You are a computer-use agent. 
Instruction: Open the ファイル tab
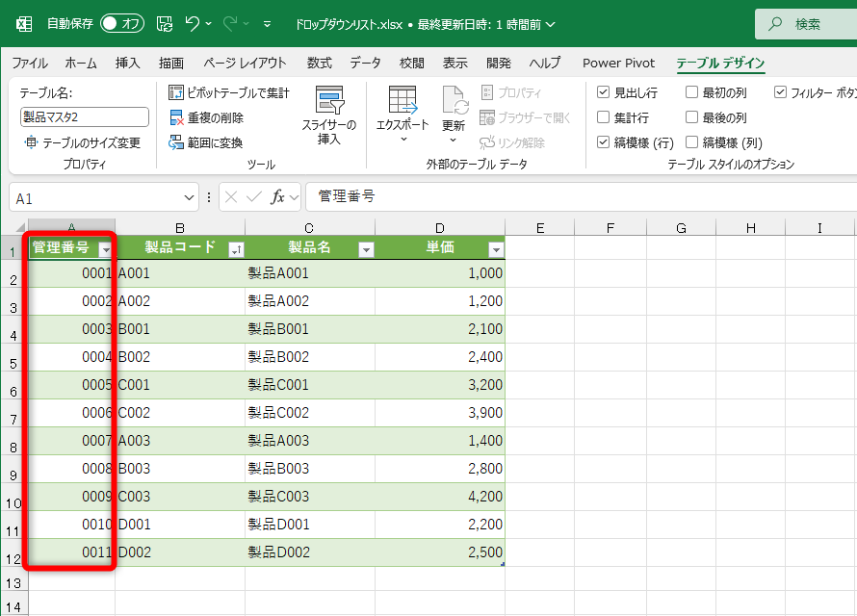(x=30, y=63)
